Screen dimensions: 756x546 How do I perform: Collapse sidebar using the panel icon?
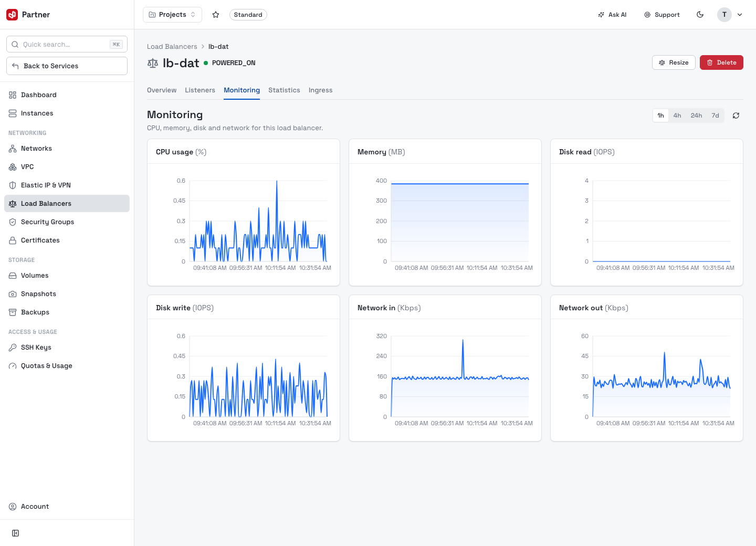point(16,533)
